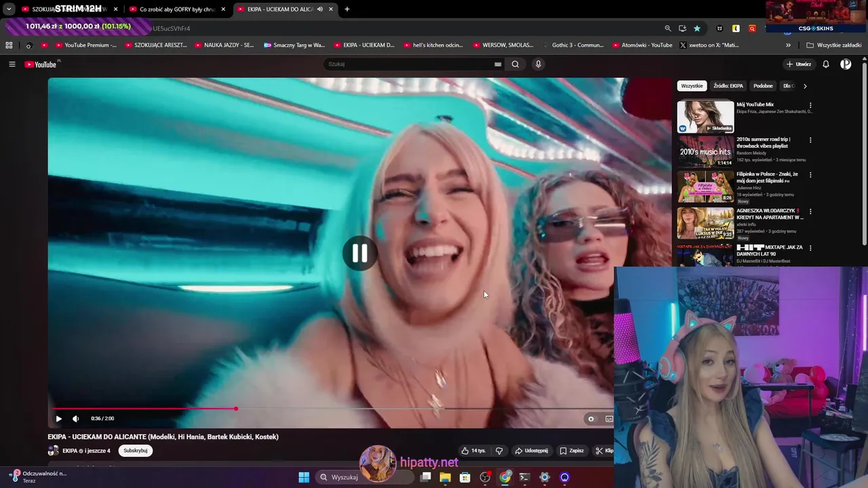Open a new browser tab with plus

coord(347,9)
